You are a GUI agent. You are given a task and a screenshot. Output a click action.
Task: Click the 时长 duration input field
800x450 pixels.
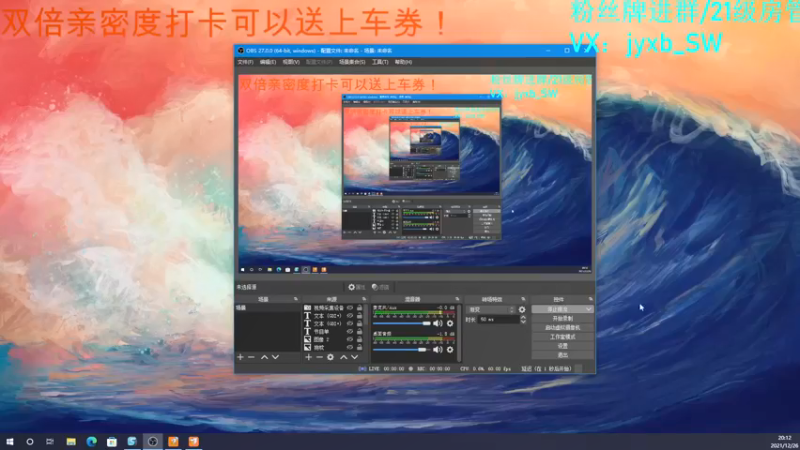click(x=499, y=319)
